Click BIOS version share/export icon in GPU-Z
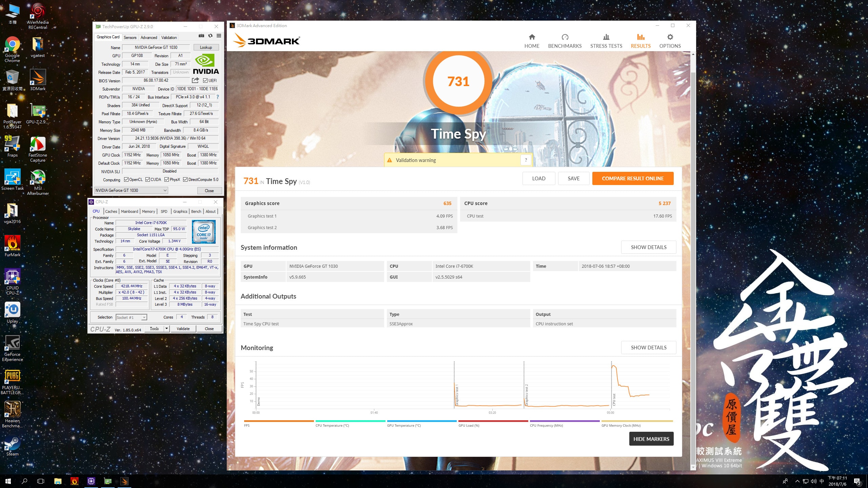The width and height of the screenshot is (868, 488). (195, 80)
